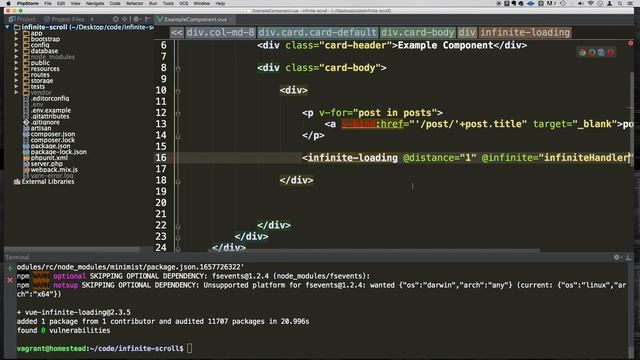Expand the storage folder

(x=16, y=80)
